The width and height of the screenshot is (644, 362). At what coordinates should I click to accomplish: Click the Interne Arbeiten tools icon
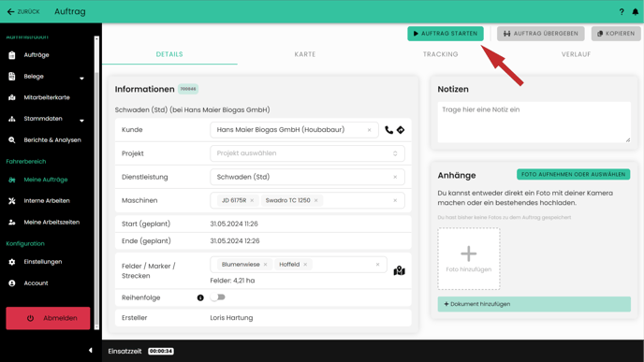point(12,201)
